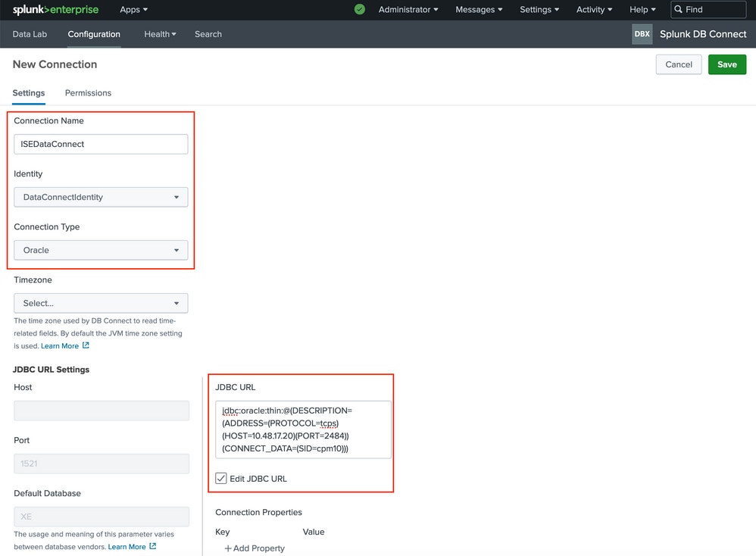Screen dimensions: 756x556
Task: Click the Learn More link under Timezone
Action: tap(59, 345)
